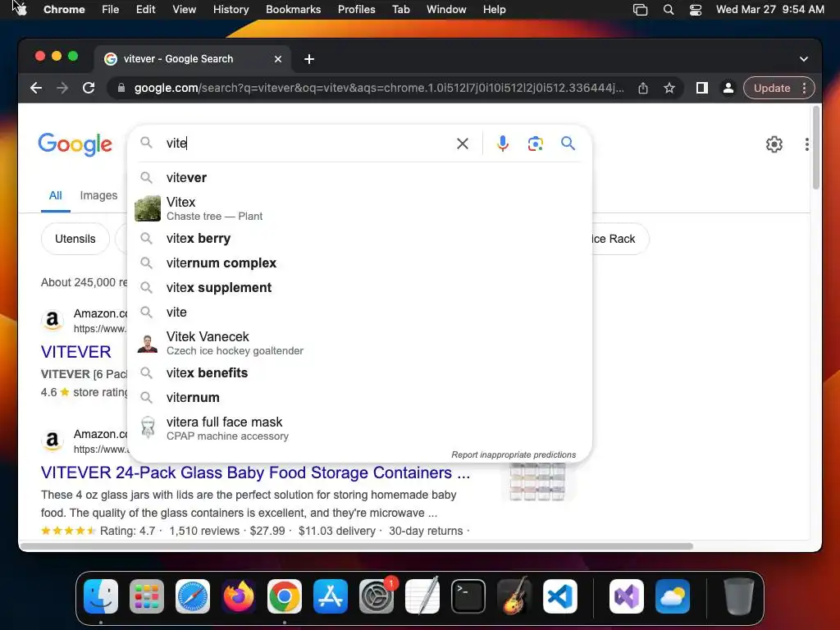Open Google Lens image search icon
This screenshot has width=840, height=630.
coord(535,144)
